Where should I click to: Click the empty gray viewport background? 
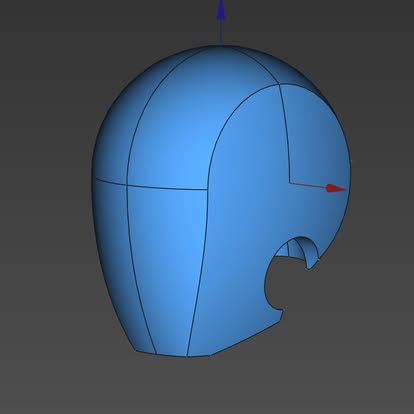coord(50,367)
